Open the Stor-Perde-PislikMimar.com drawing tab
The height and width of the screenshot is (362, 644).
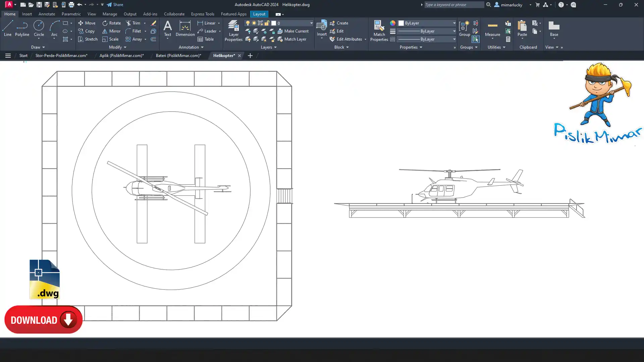pyautogui.click(x=61, y=56)
